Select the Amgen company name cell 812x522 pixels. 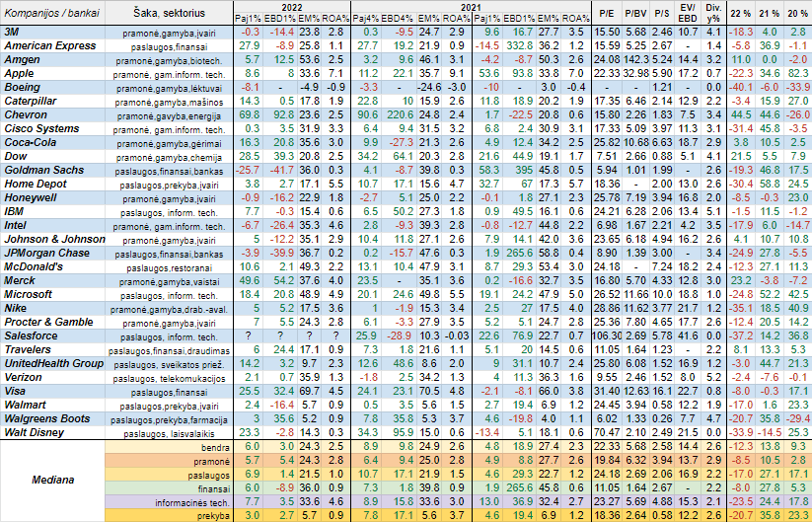coord(53,59)
